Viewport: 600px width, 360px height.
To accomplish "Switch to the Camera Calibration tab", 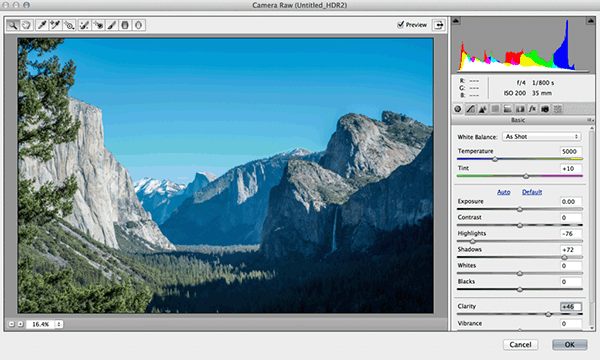I will click(x=545, y=109).
